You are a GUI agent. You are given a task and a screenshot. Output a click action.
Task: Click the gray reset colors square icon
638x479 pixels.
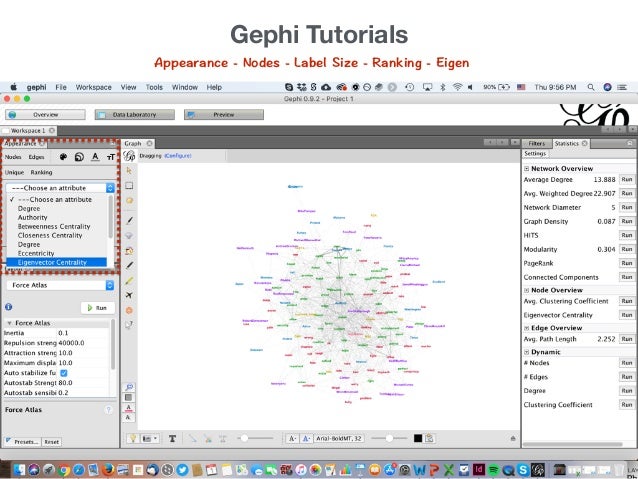pyautogui.click(x=129, y=397)
